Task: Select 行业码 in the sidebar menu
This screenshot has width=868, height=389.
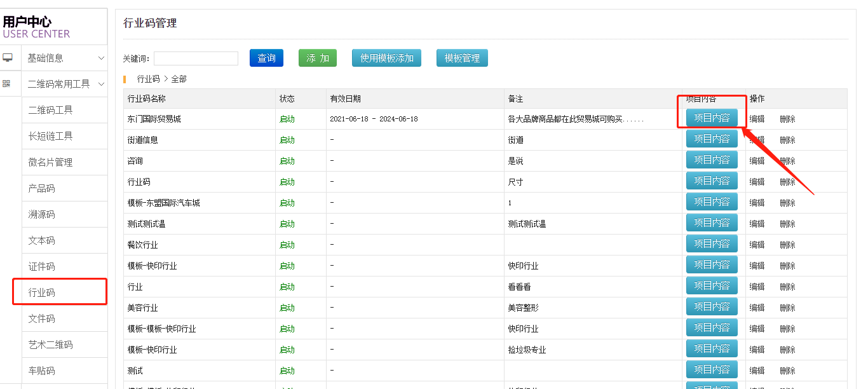Action: 42,292
